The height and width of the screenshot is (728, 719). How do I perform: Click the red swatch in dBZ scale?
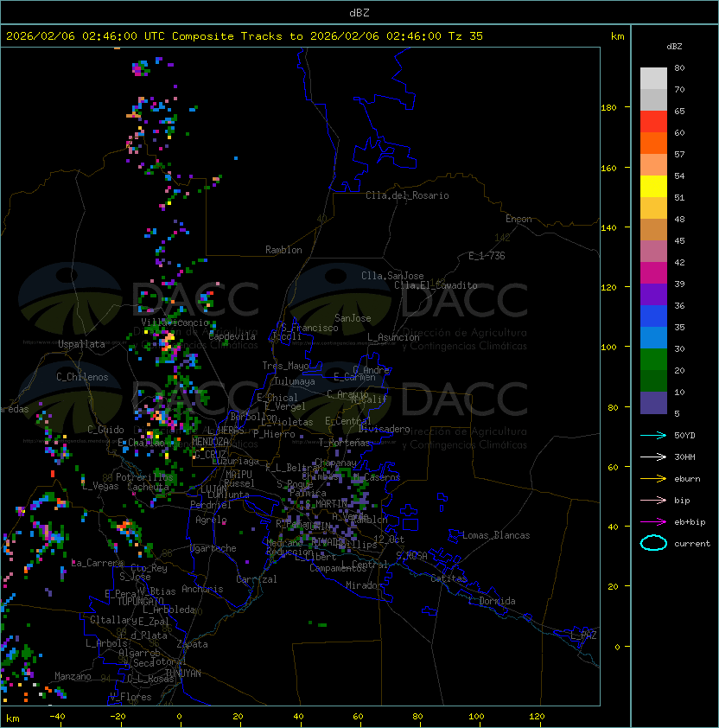[x=653, y=122]
